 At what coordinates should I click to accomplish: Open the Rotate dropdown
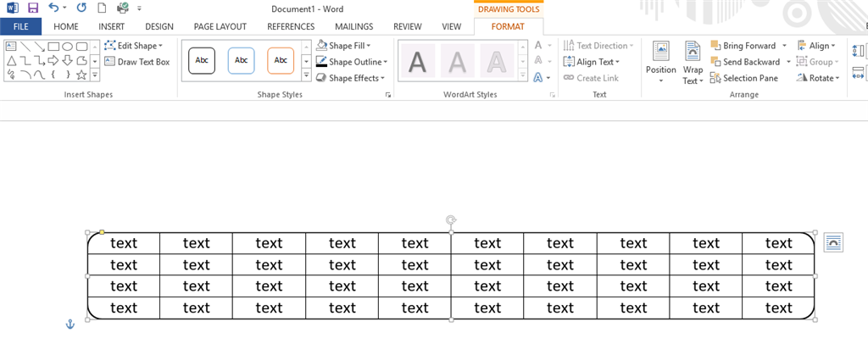tap(818, 78)
